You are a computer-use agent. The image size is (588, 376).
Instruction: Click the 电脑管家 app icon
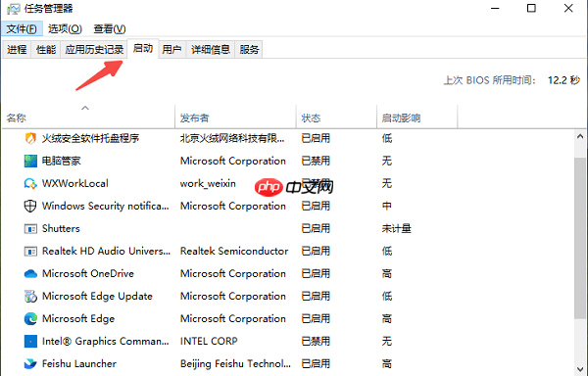tap(30, 161)
